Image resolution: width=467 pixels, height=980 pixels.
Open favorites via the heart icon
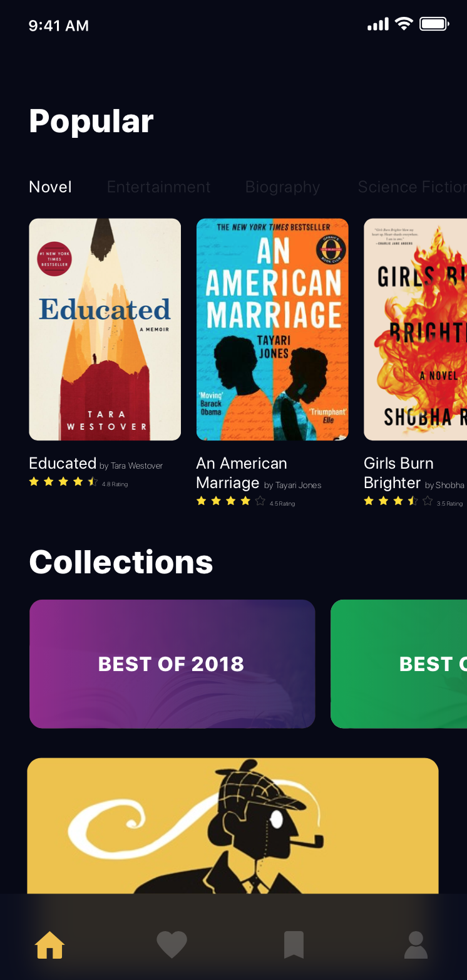[172, 945]
